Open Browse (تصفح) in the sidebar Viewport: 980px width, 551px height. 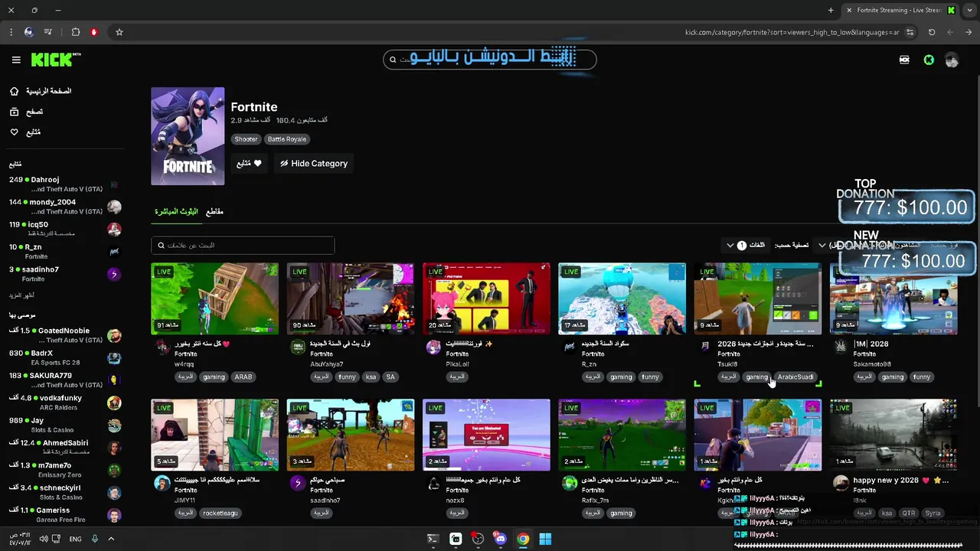(x=26, y=112)
